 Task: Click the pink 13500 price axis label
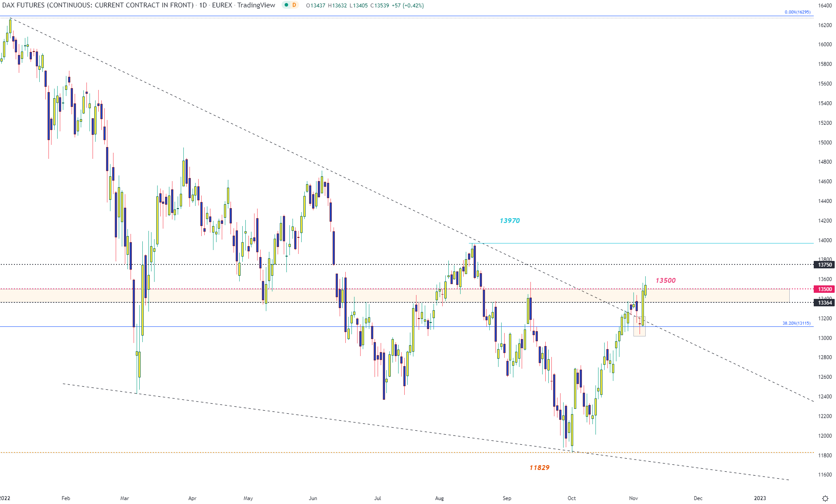pos(825,289)
